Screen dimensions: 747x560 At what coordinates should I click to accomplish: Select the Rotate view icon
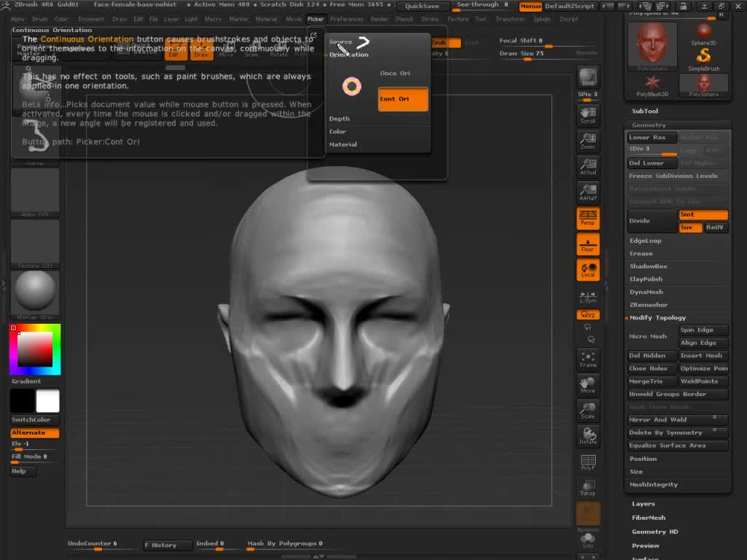(x=587, y=436)
